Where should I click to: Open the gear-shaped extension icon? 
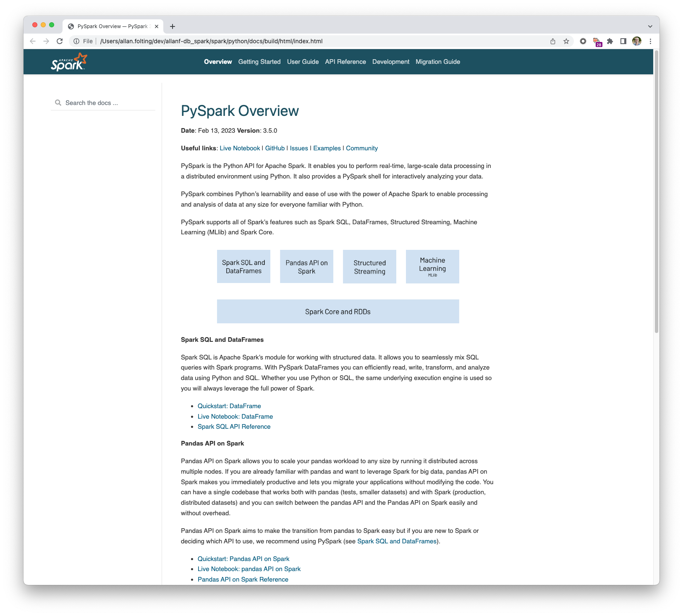[583, 41]
